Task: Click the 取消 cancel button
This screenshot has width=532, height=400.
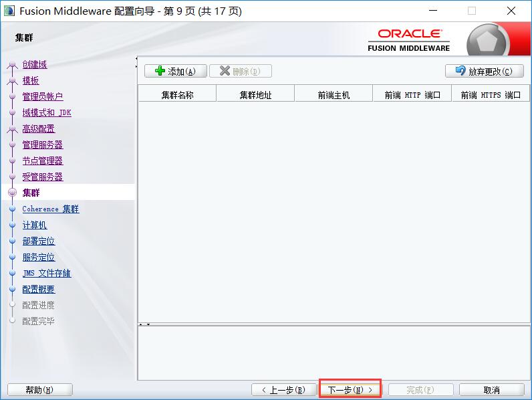Action: 492,390
